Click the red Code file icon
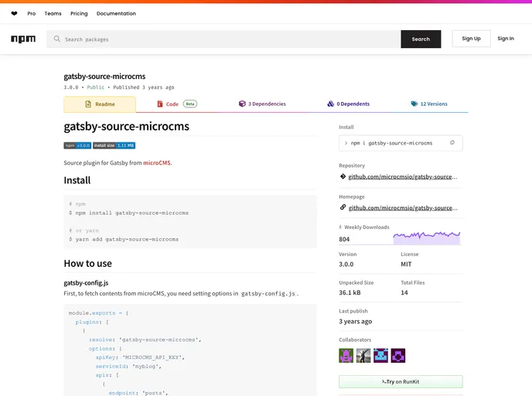The width and height of the screenshot is (532, 396). pyautogui.click(x=160, y=104)
